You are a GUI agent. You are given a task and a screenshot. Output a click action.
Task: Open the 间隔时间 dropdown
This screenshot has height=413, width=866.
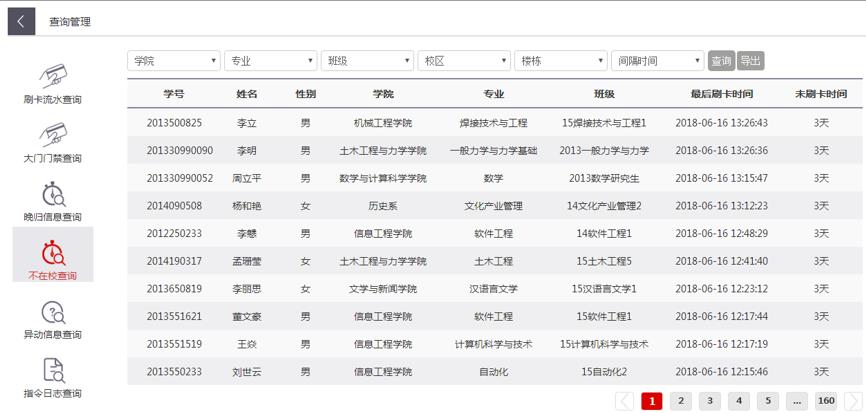point(657,61)
